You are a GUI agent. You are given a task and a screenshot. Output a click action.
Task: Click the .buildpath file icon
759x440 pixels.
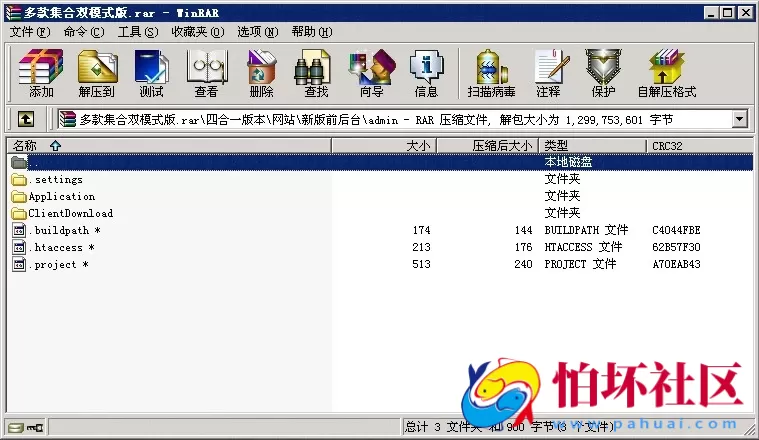pyautogui.click(x=19, y=230)
